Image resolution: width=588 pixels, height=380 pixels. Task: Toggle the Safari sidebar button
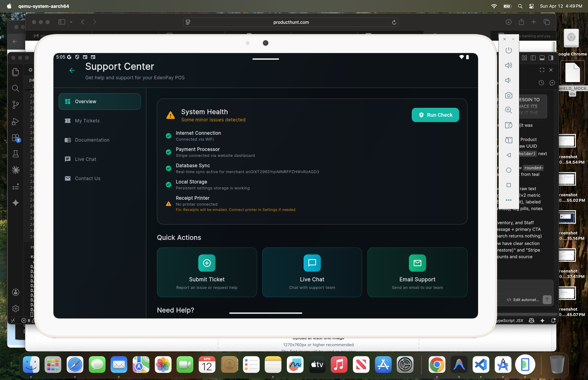tap(62, 22)
